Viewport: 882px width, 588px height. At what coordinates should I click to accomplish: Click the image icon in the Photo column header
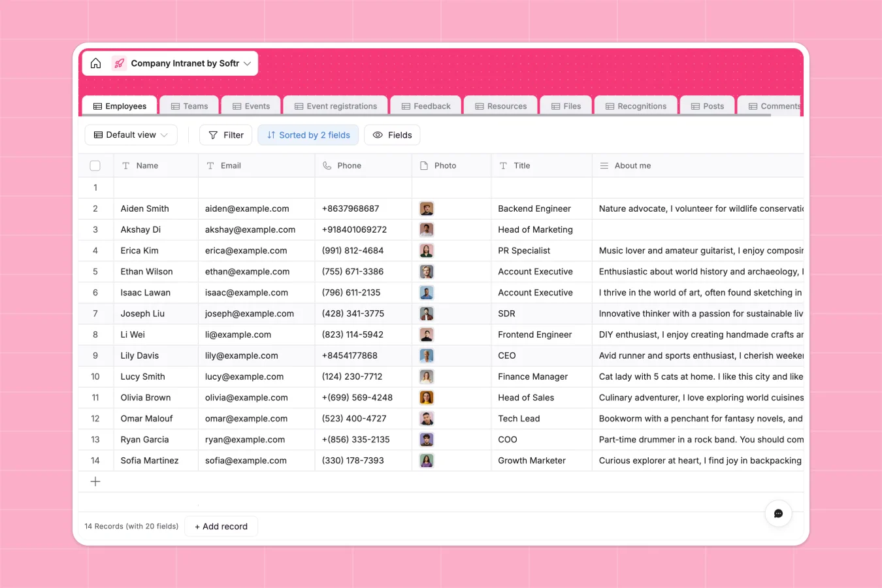coord(423,165)
